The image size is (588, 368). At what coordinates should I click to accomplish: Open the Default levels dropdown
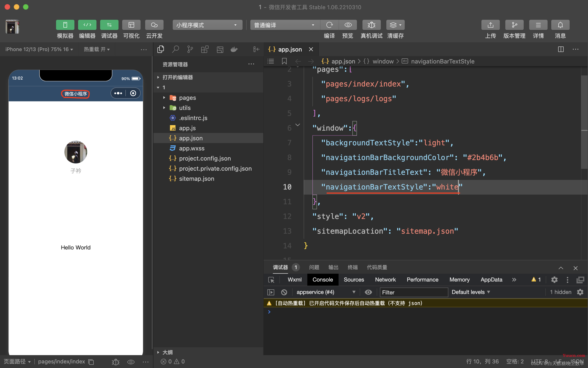click(471, 292)
